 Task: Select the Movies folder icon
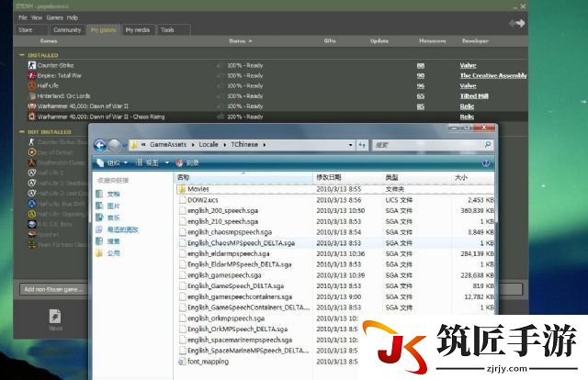182,189
